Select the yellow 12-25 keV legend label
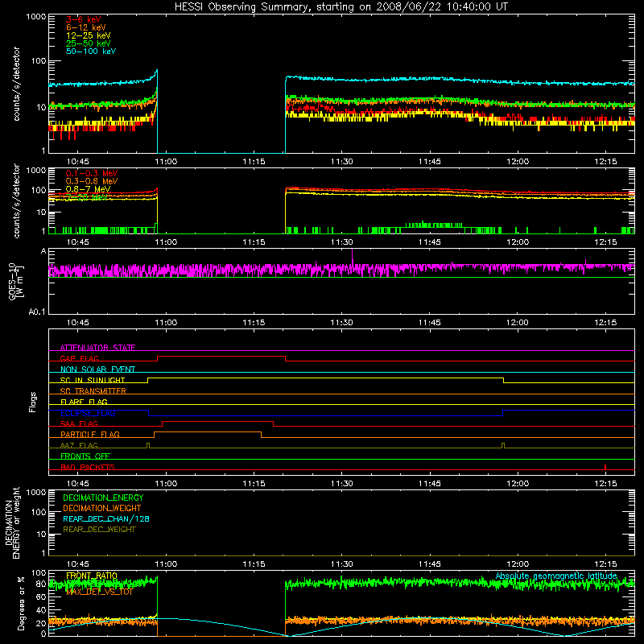Image resolution: width=644 pixels, height=644 pixels. pos(88,35)
